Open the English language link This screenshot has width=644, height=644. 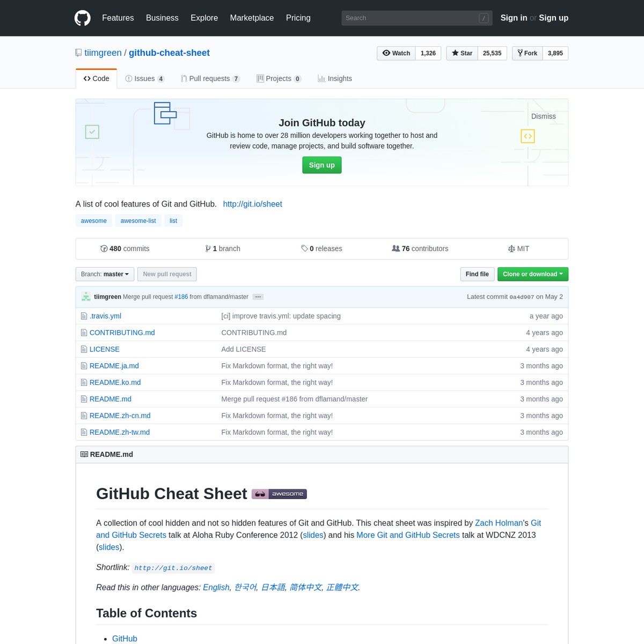click(216, 588)
